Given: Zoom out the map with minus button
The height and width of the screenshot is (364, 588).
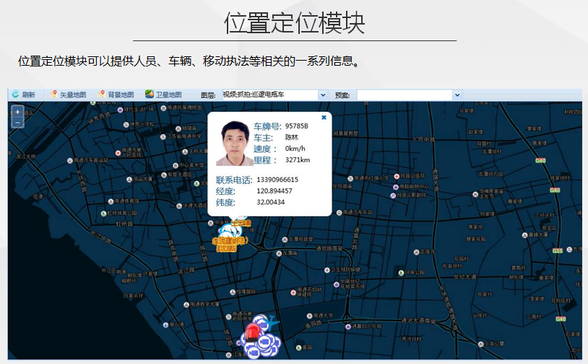Looking at the screenshot, I should click(17, 122).
